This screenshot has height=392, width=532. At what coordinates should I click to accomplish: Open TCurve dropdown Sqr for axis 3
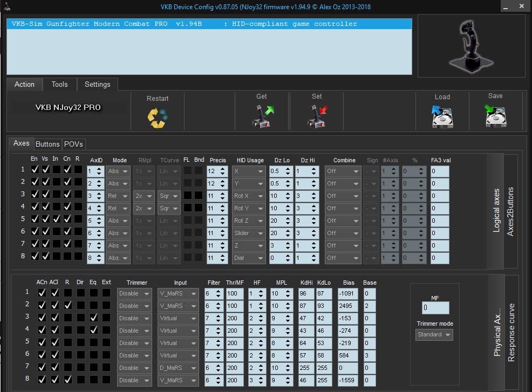point(169,196)
